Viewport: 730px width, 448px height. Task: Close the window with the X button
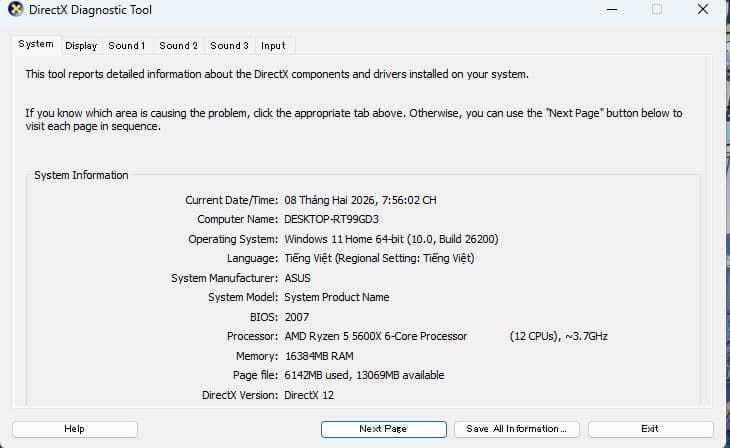pos(701,9)
